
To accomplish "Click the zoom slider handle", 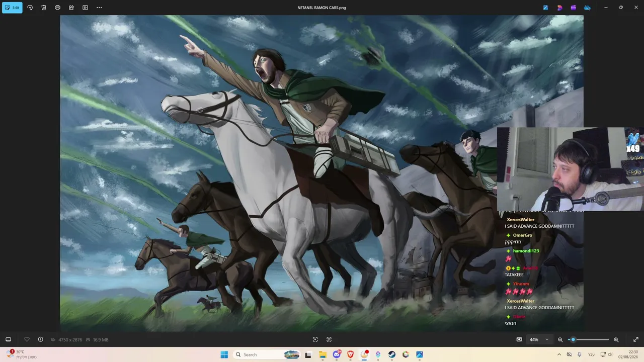I will (573, 339).
